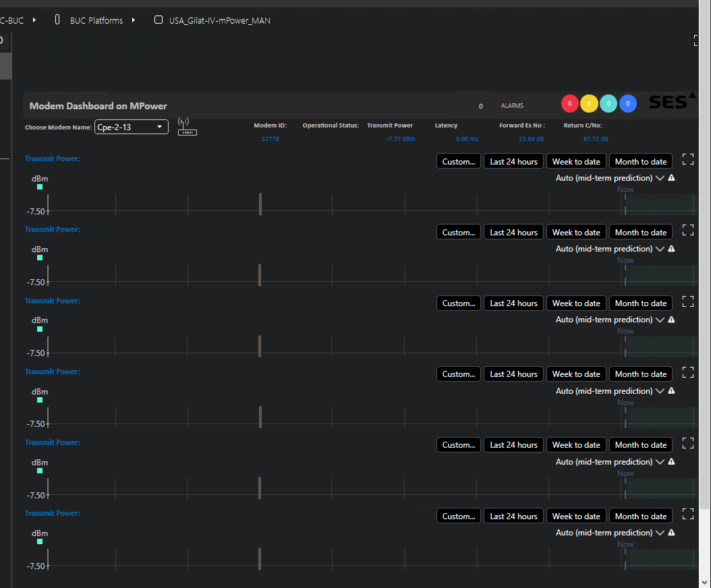
Task: Click the teal alarm counter badge
Action: tap(608, 104)
